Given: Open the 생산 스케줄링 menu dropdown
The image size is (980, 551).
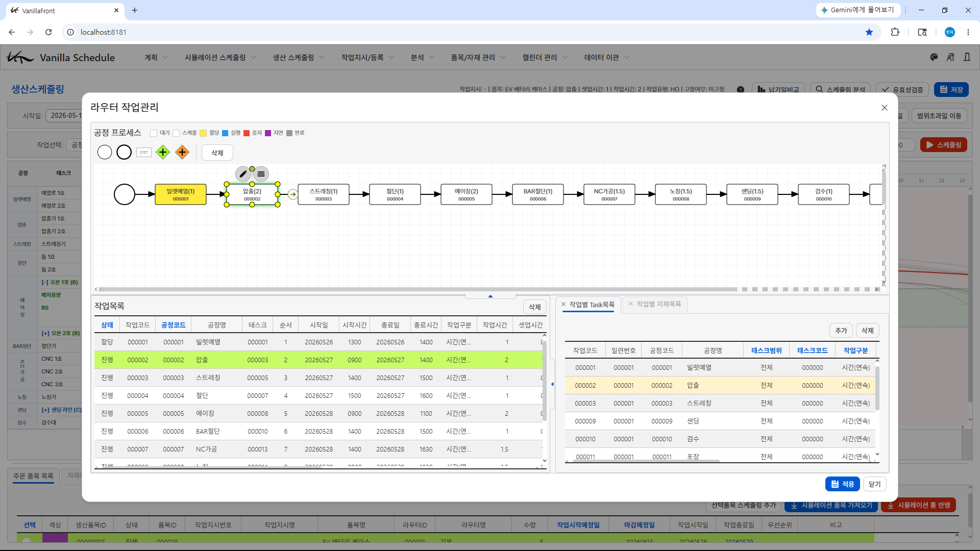Looking at the screenshot, I should click(x=299, y=58).
